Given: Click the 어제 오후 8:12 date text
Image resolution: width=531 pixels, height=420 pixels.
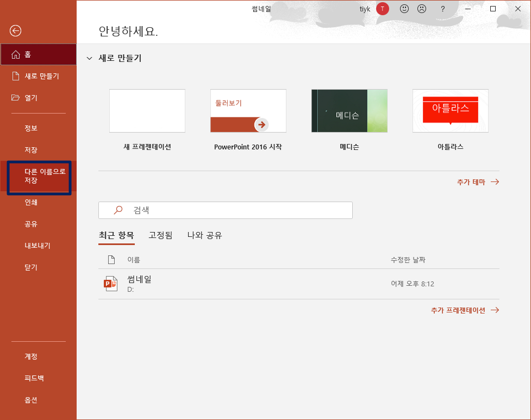Looking at the screenshot, I should [413, 284].
